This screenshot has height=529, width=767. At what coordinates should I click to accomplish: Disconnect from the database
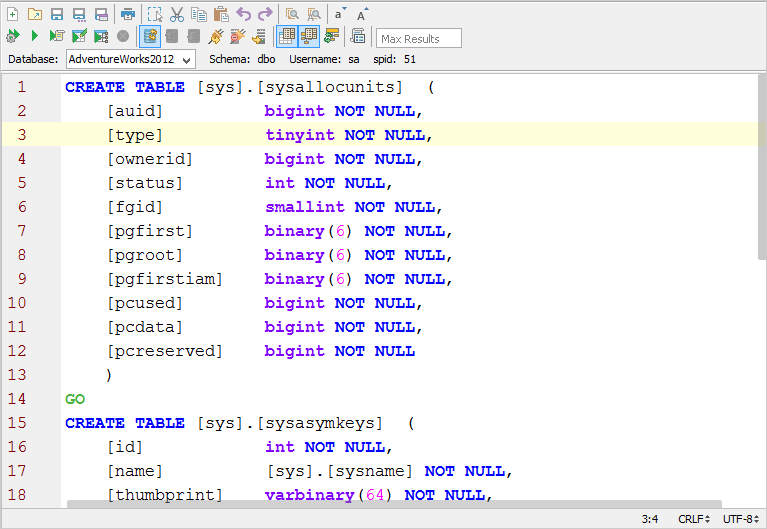pyautogui.click(x=238, y=36)
